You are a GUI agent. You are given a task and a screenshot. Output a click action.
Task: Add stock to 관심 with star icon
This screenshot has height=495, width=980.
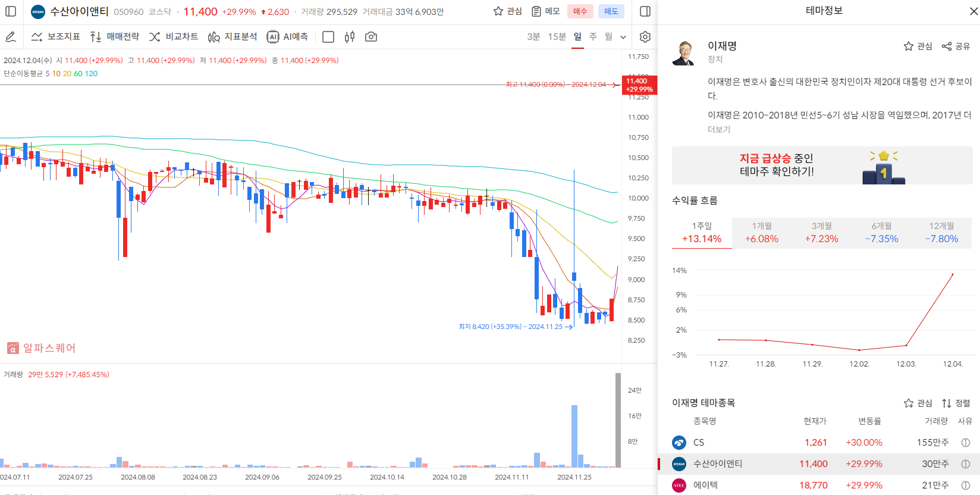pyautogui.click(x=507, y=11)
